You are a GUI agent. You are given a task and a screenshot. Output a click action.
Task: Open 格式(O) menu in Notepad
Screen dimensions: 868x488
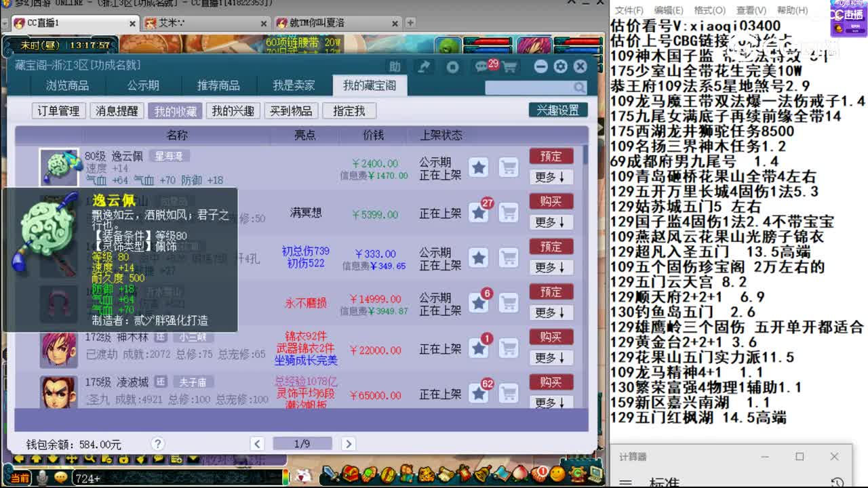pos(710,10)
